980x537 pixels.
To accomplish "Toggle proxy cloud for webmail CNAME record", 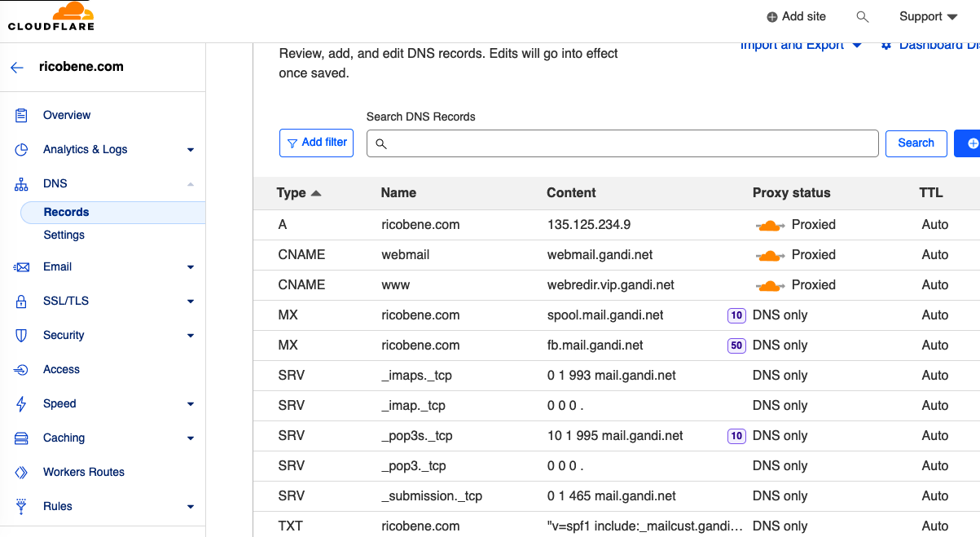I will click(x=770, y=255).
